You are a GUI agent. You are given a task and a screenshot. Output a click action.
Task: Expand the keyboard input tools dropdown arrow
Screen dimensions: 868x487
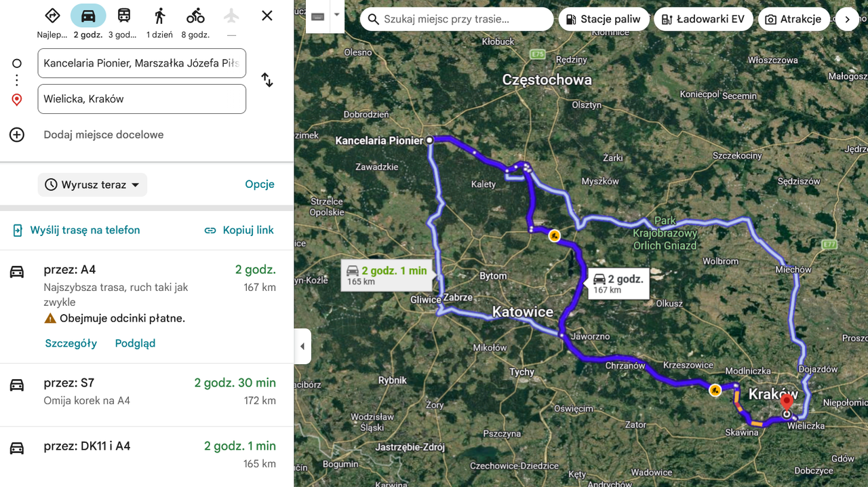point(336,15)
